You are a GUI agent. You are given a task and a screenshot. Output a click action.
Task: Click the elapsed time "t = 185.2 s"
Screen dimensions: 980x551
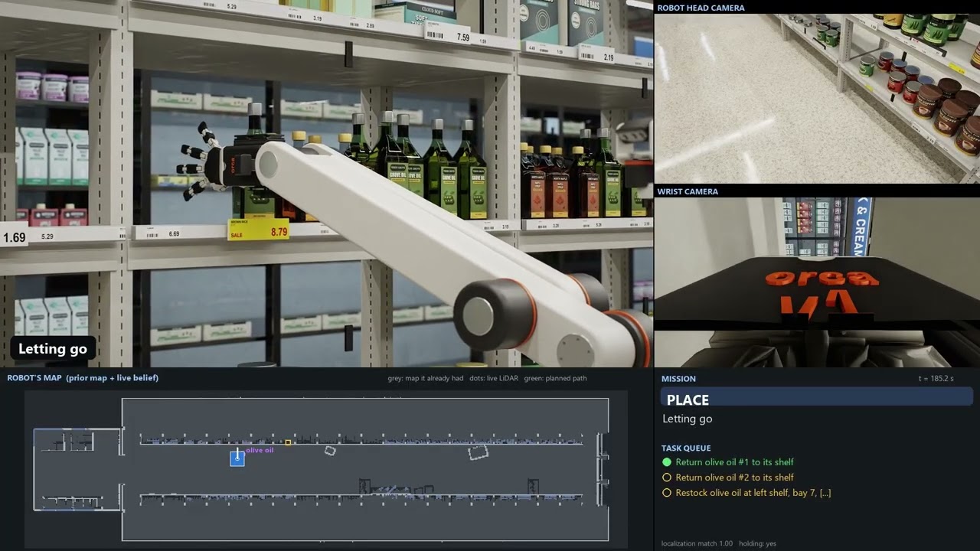pos(936,379)
